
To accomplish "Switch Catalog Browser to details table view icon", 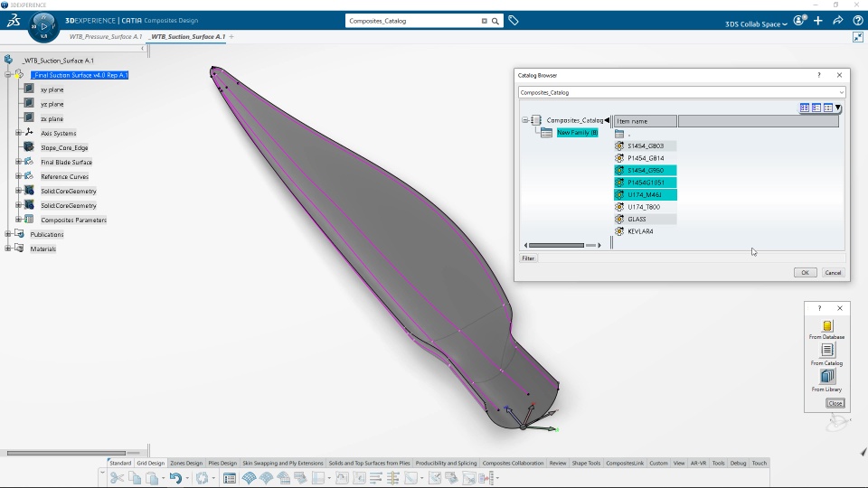I will pos(827,108).
